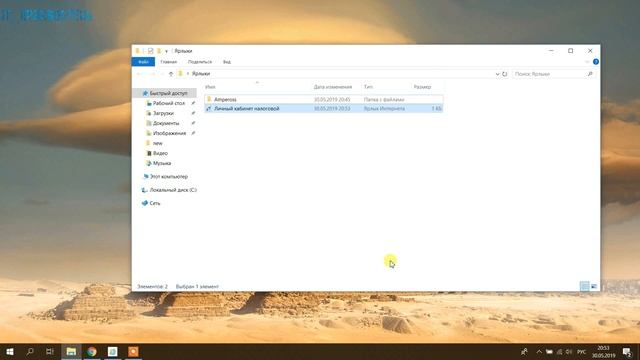Open the address bar history dropdown

tap(497, 74)
